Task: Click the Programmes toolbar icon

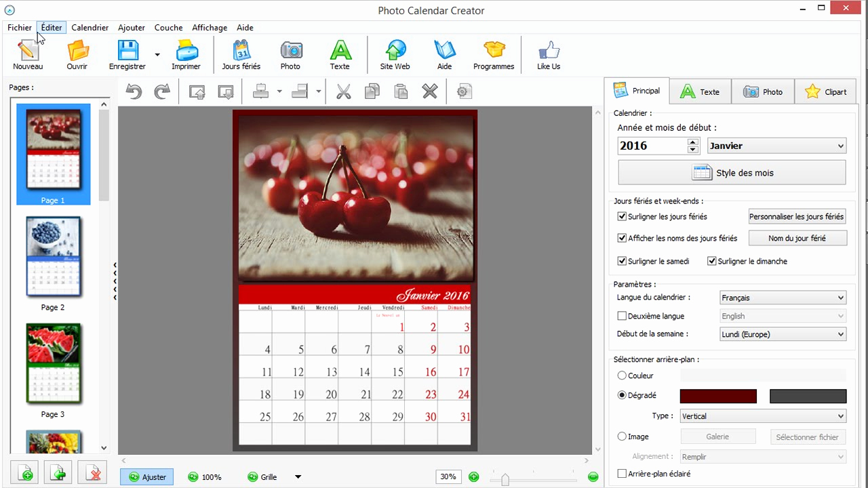Action: pos(494,55)
